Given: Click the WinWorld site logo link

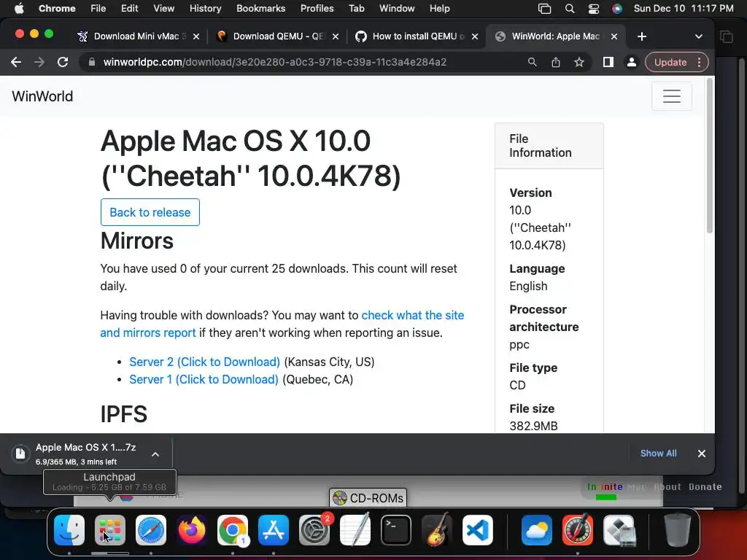Looking at the screenshot, I should (x=42, y=96).
